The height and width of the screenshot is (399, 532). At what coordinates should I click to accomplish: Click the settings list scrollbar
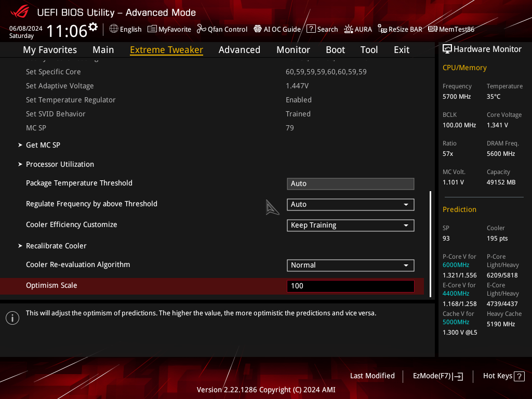click(431, 244)
